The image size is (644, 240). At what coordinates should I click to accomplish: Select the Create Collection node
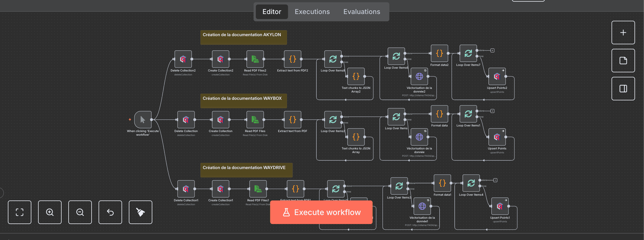[x=221, y=120]
